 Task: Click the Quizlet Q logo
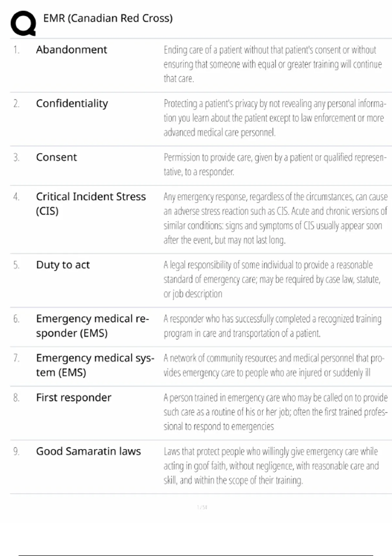pyautogui.click(x=23, y=23)
